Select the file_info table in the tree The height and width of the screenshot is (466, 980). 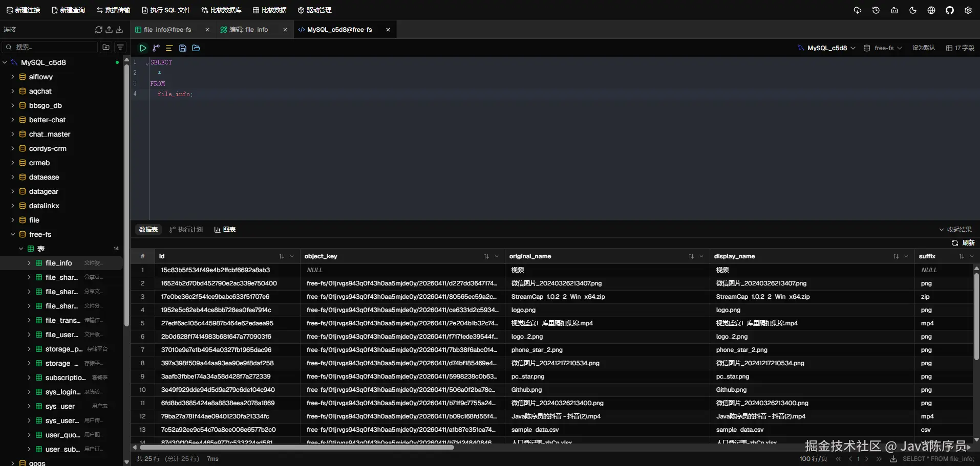pos(58,263)
